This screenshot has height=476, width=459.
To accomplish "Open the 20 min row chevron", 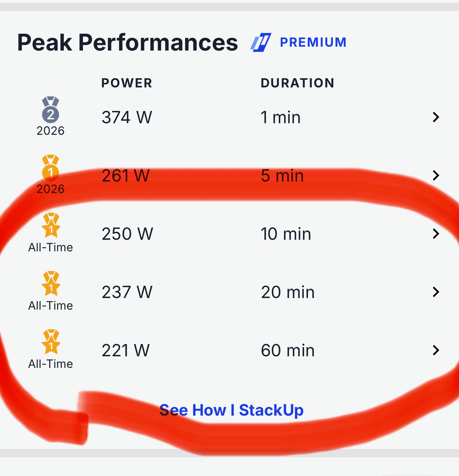I will 436,292.
